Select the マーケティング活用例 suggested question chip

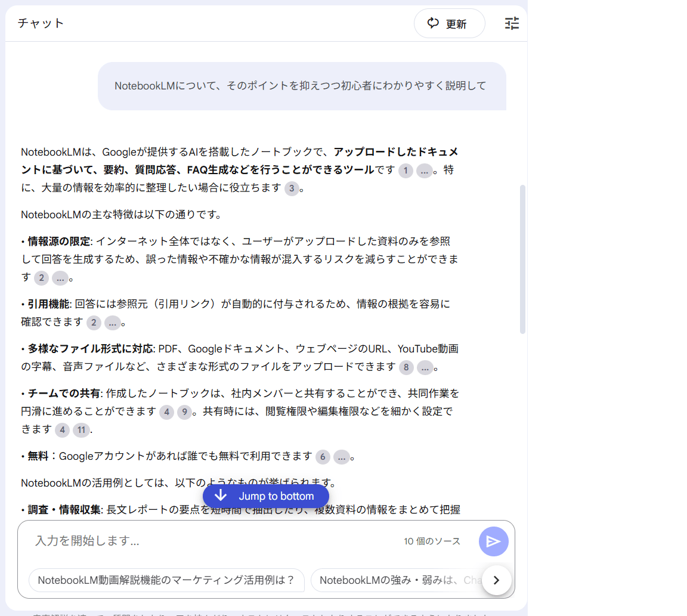tap(166, 580)
